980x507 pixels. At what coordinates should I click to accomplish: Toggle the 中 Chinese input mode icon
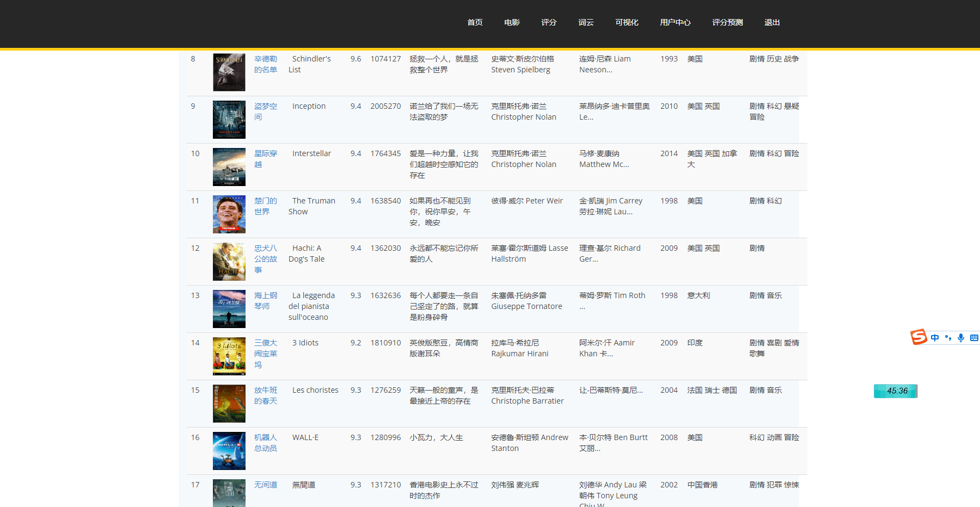(935, 338)
